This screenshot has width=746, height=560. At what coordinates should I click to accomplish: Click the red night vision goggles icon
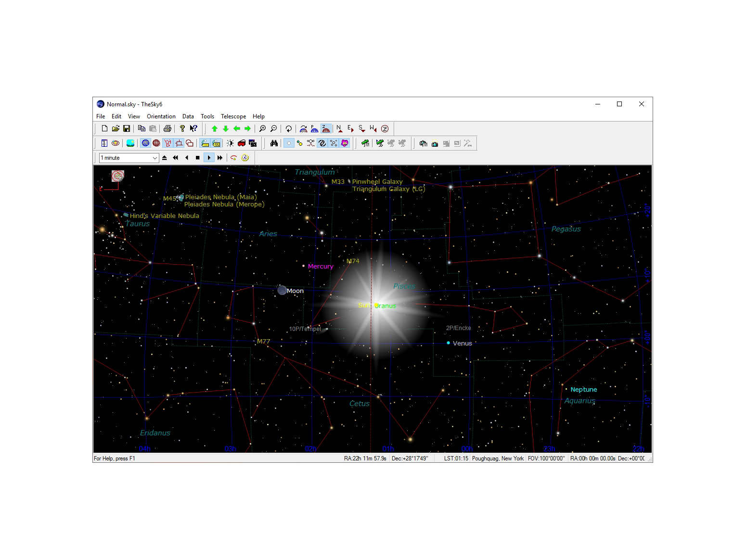coord(242,143)
